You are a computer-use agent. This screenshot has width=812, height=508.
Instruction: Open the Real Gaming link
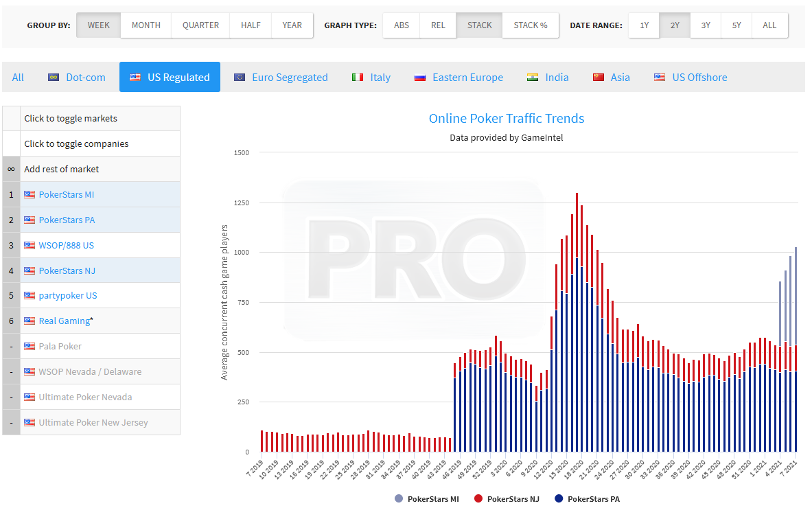[65, 321]
